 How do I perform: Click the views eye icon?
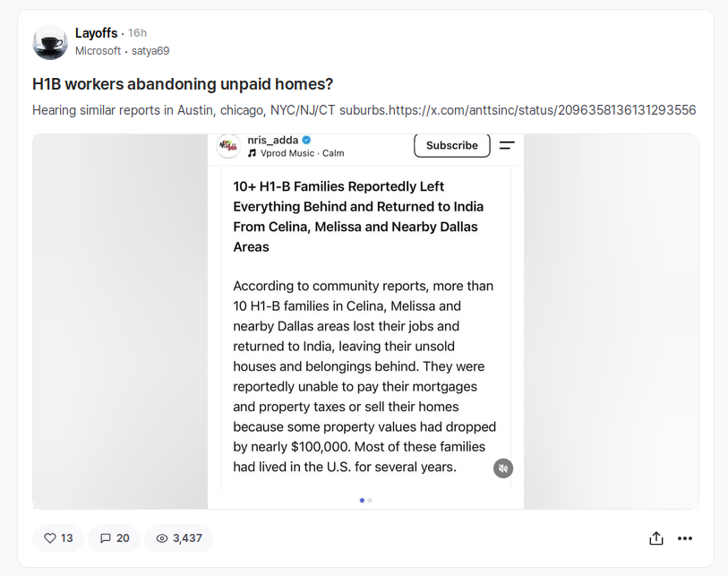click(x=161, y=538)
